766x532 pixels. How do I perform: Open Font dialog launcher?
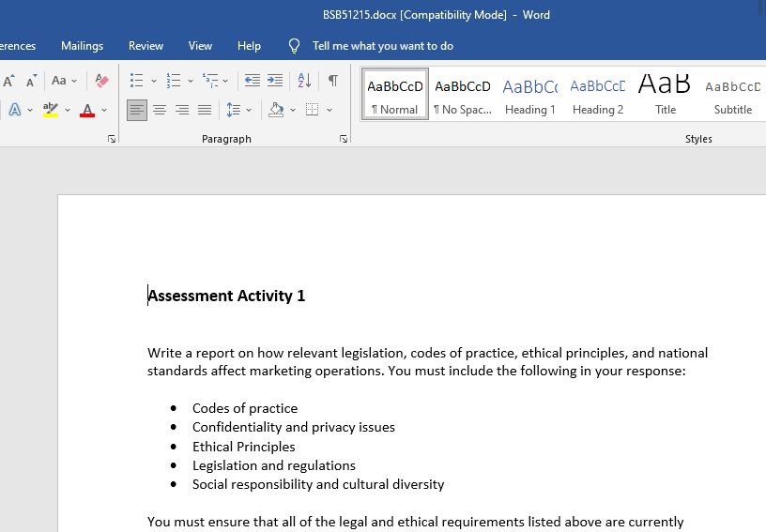112,139
